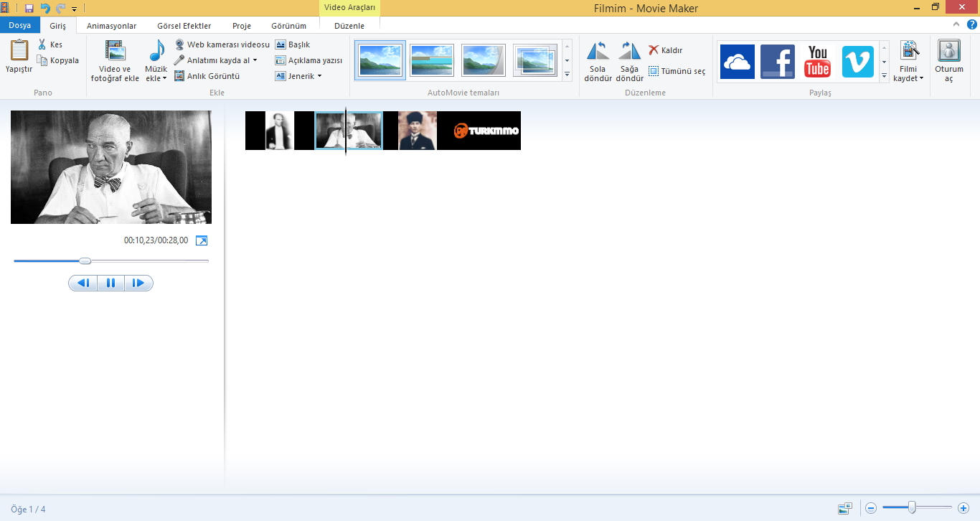This screenshot has width=980, height=521.
Task: Open the Customize Quick Access Toolbar dropdown
Action: pyautogui.click(x=74, y=9)
